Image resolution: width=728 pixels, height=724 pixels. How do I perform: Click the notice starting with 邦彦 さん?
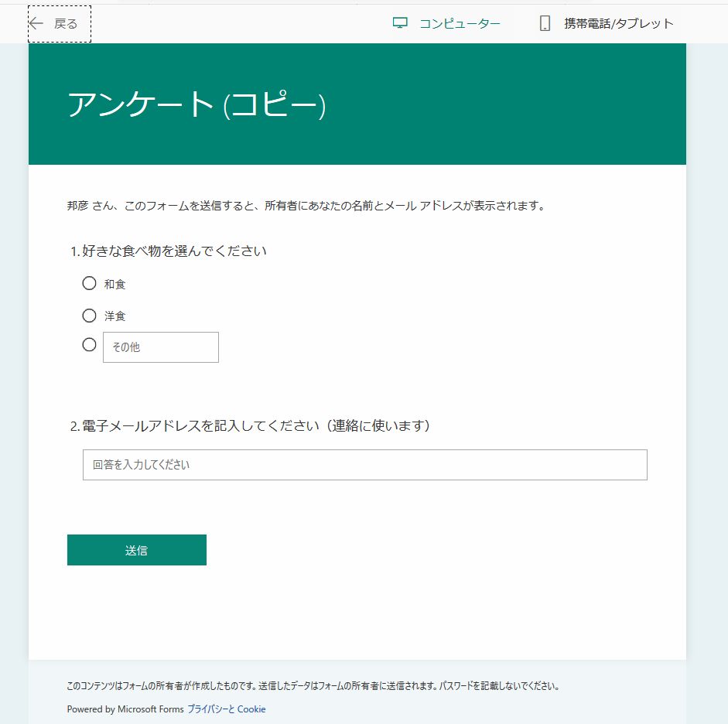[307, 206]
